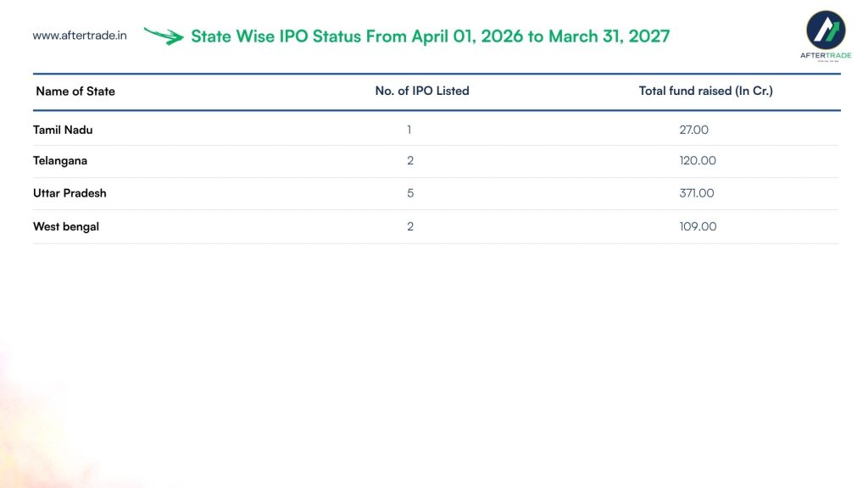This screenshot has height=488, width=868.
Task: Click the Uttar Pradesh row name
Action: coord(70,193)
